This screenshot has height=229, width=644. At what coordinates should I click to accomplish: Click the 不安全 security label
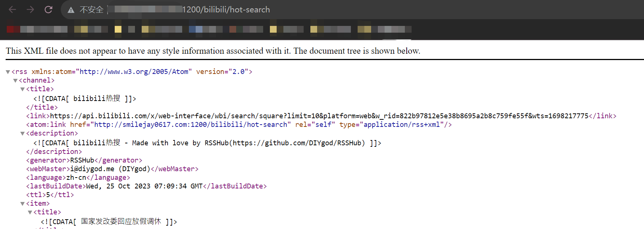91,10
